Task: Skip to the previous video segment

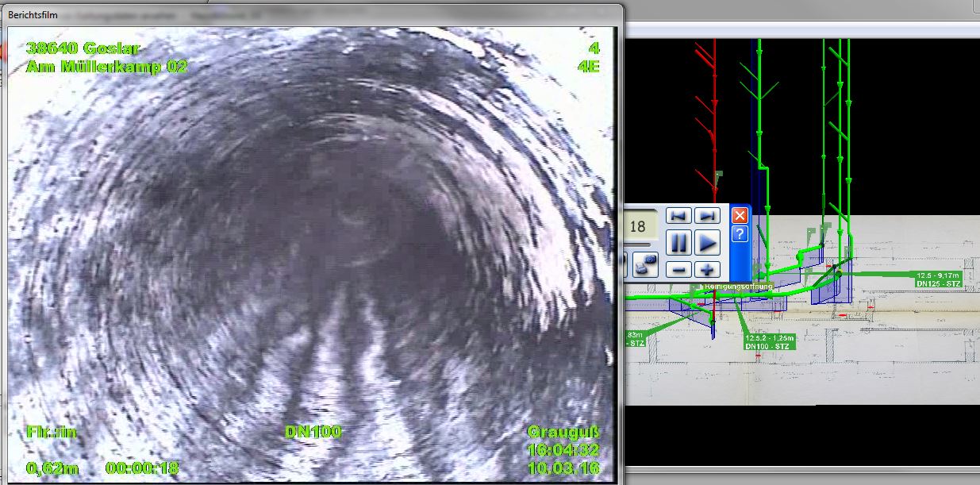Action: [678, 216]
